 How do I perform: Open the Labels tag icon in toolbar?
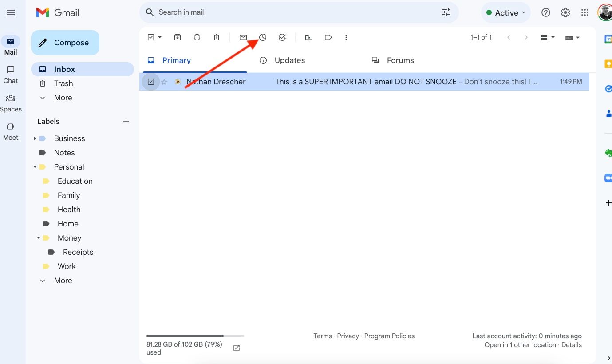[x=328, y=37]
